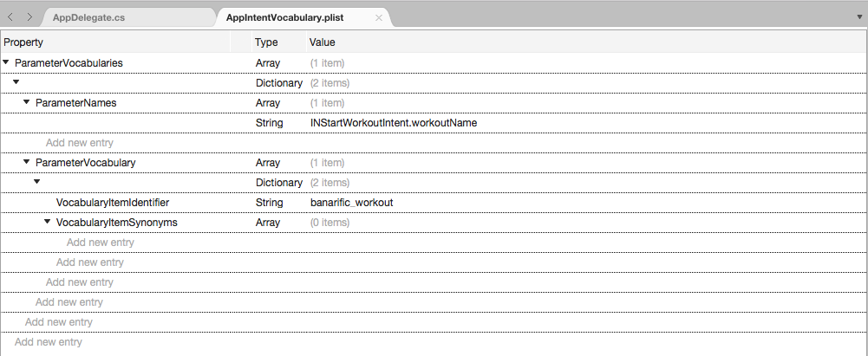The height and width of the screenshot is (356, 868).
Task: Navigate forward with the right arrow
Action: click(29, 17)
